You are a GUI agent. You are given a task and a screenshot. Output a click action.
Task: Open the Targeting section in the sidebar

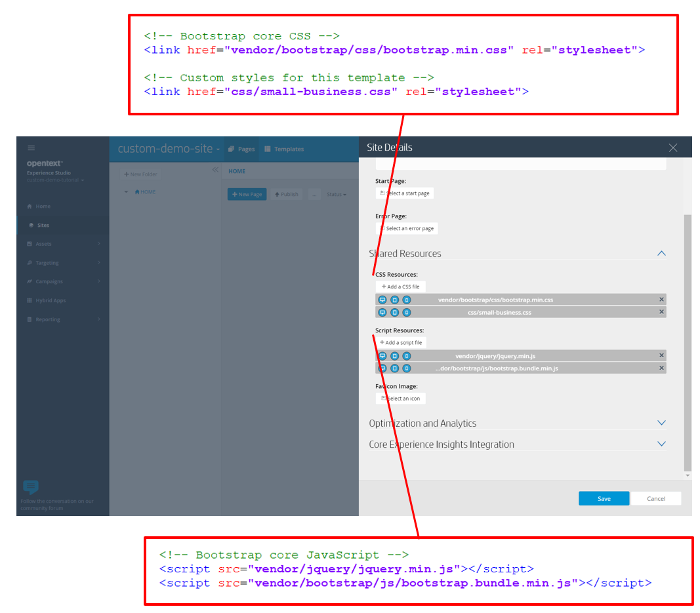(x=43, y=262)
